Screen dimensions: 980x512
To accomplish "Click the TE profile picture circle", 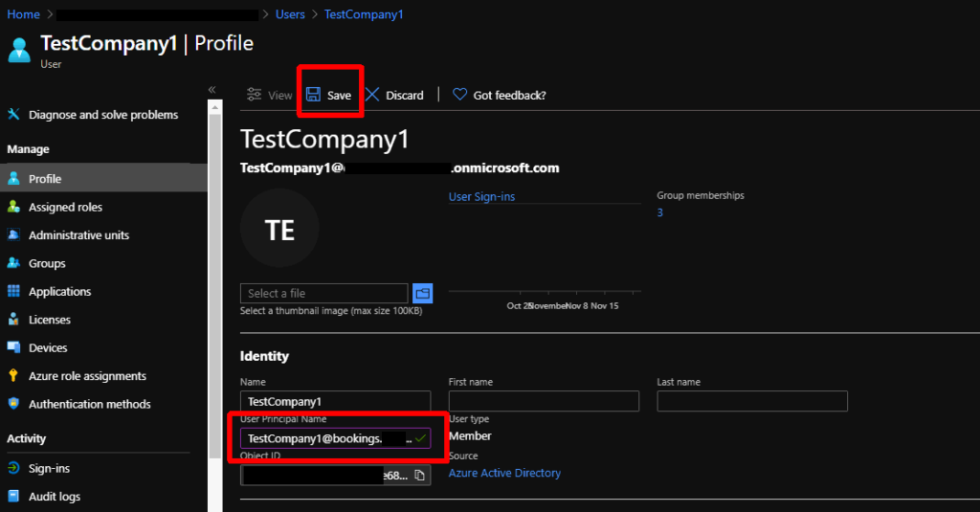I will pyautogui.click(x=280, y=228).
